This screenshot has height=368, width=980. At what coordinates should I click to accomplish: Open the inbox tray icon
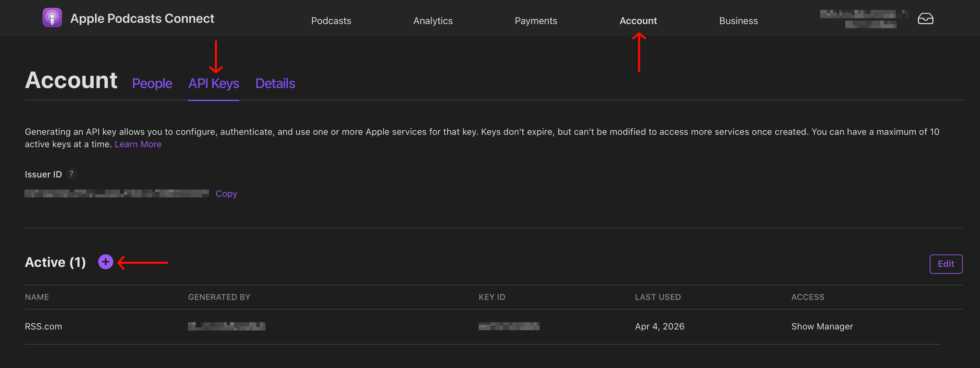925,19
